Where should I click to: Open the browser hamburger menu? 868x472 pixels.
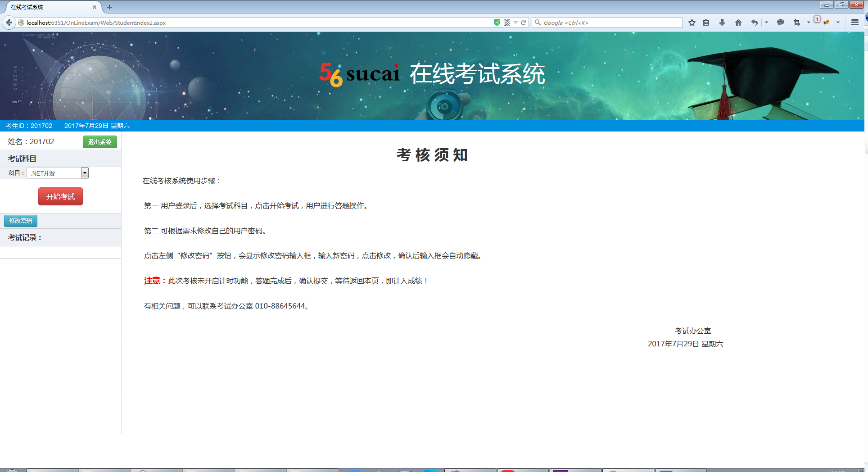[855, 23]
